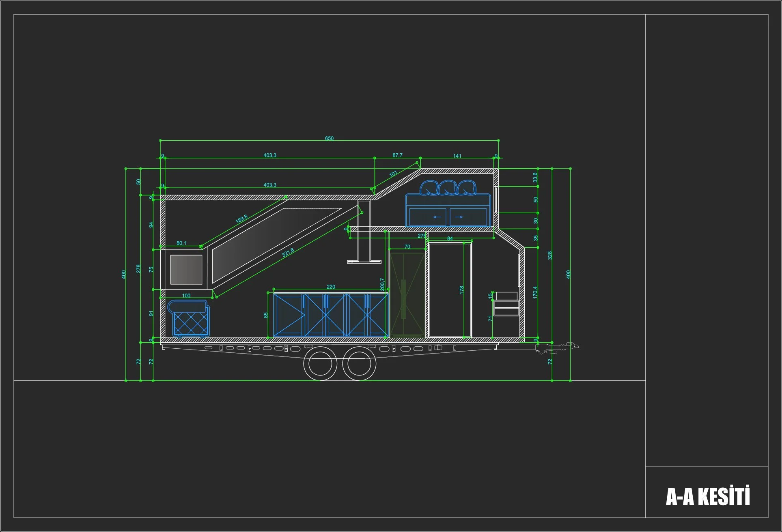Click the A-A KESİTİ title text
This screenshot has height=532, width=782.
point(708,497)
